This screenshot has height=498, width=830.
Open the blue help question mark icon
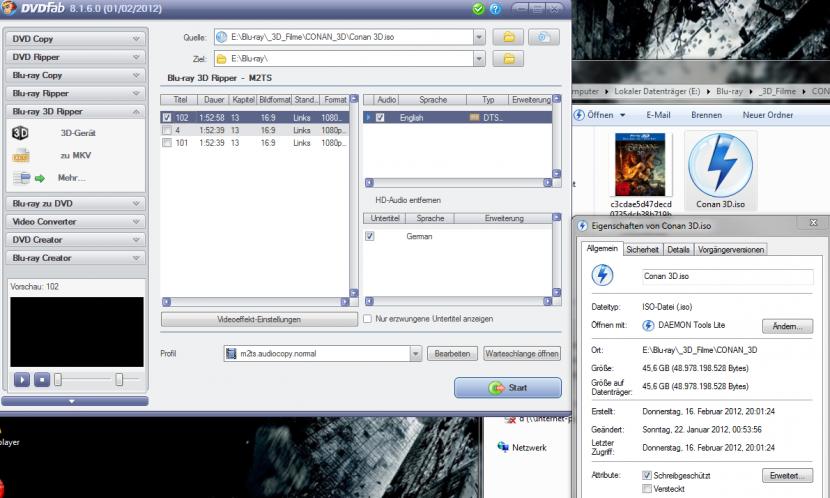[495, 9]
